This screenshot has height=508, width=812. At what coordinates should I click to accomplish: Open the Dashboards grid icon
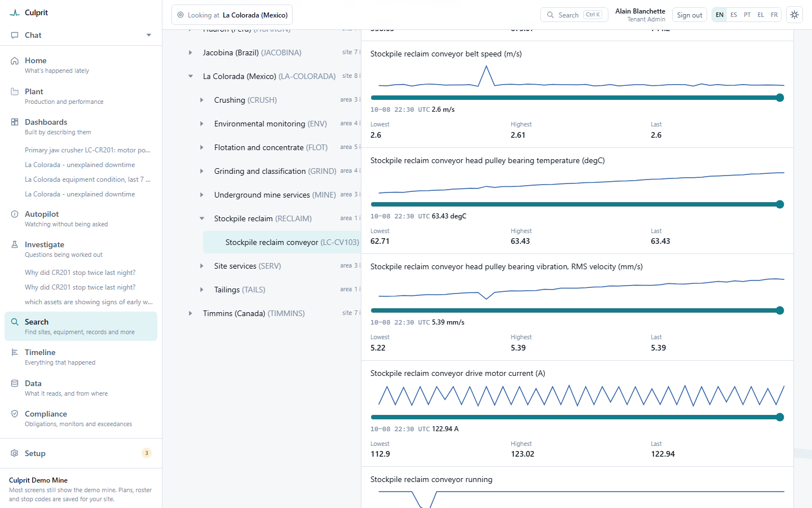point(15,122)
